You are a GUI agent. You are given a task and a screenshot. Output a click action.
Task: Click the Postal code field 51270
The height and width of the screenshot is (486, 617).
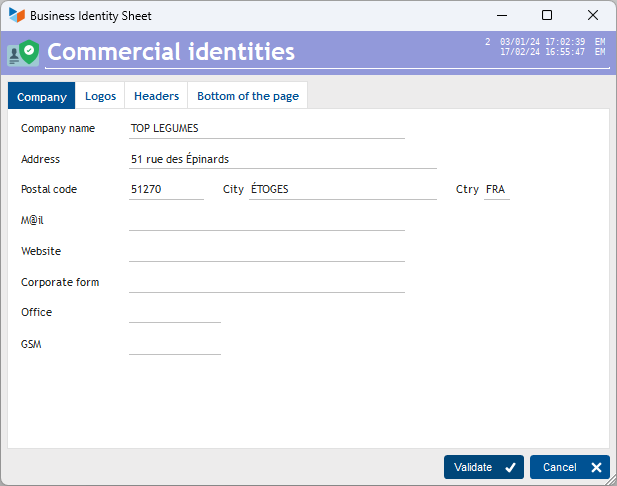(x=166, y=190)
